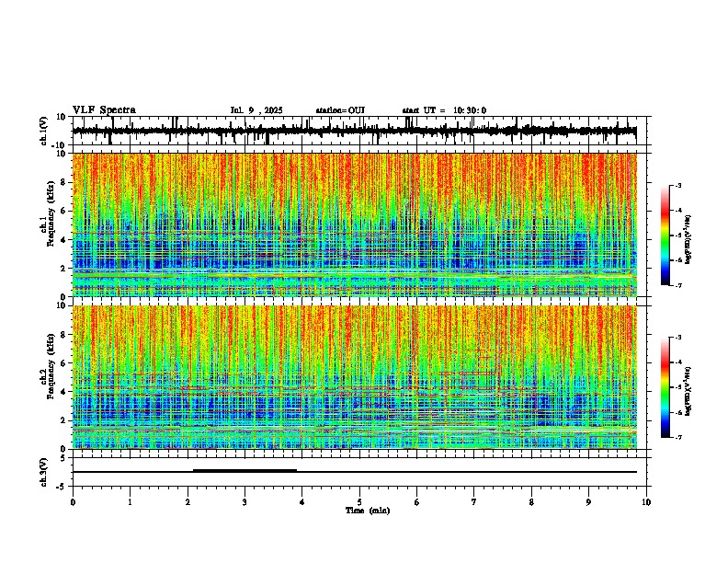Click the "9" tick on the time axis
The height and width of the screenshot is (563, 728).
pos(588,502)
